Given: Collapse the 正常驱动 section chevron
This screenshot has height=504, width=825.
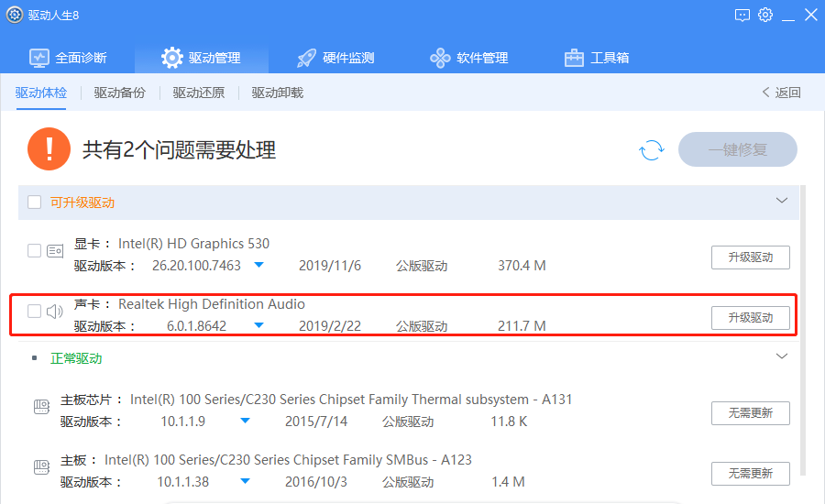Looking at the screenshot, I should tap(782, 356).
